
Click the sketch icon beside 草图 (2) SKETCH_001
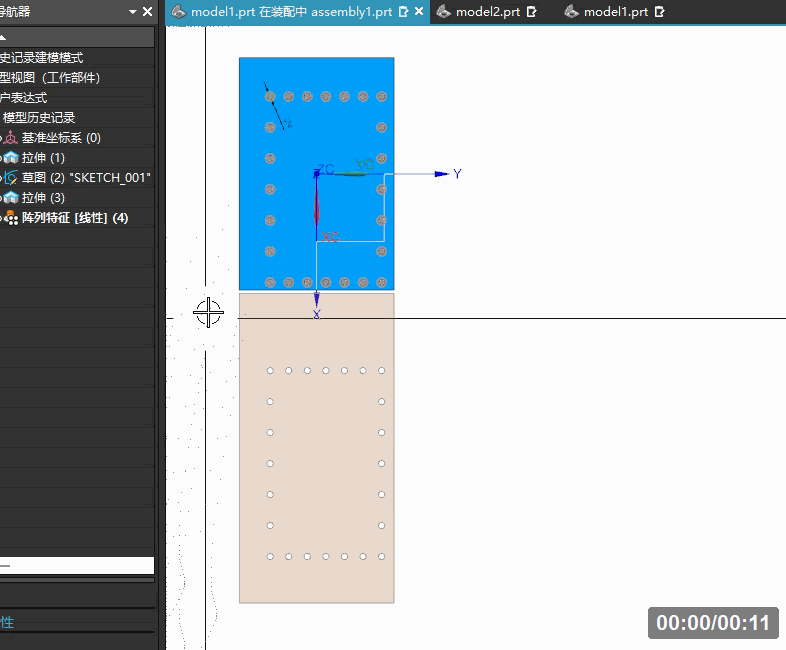(x=11, y=178)
